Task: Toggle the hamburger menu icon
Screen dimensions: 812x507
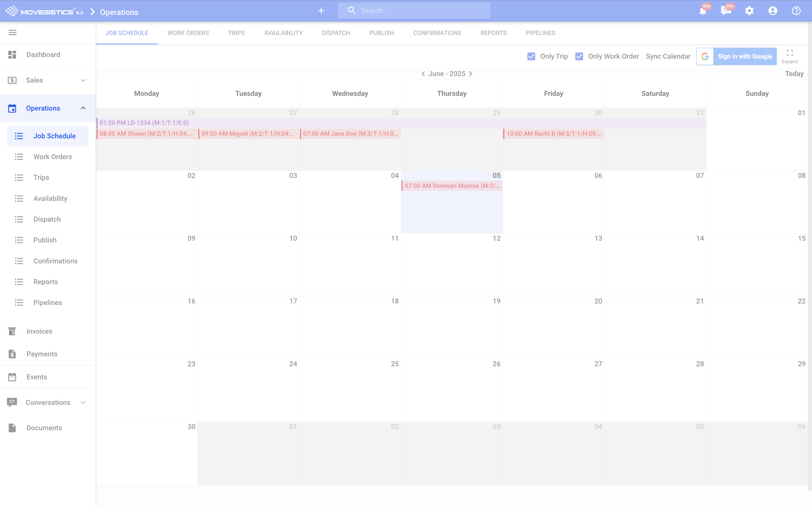Action: (x=12, y=33)
